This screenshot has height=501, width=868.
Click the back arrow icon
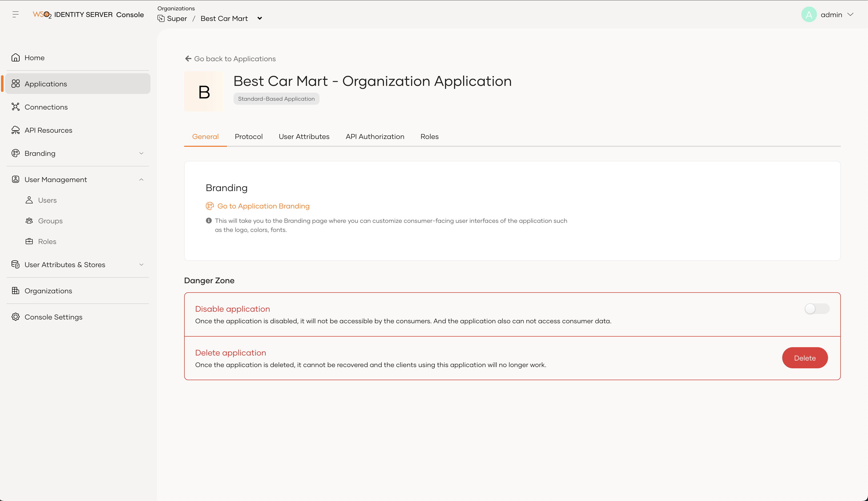point(188,58)
